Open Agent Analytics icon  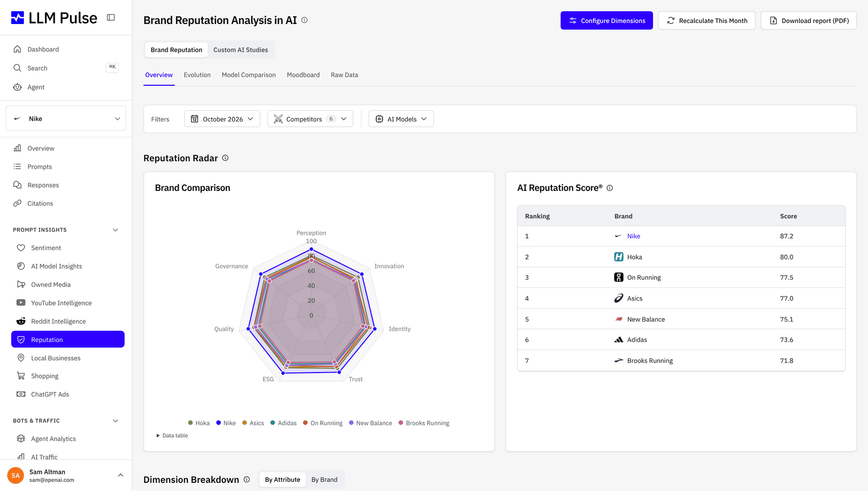(x=21, y=438)
